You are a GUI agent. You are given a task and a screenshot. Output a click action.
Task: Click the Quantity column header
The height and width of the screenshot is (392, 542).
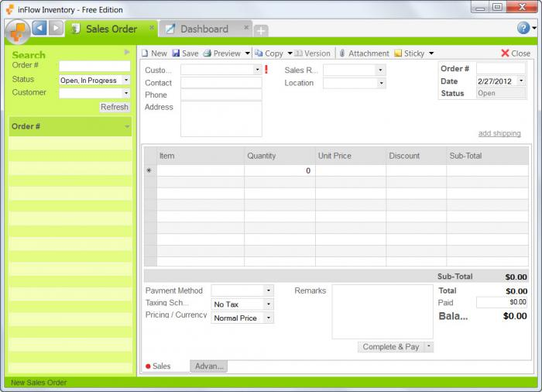coord(280,156)
